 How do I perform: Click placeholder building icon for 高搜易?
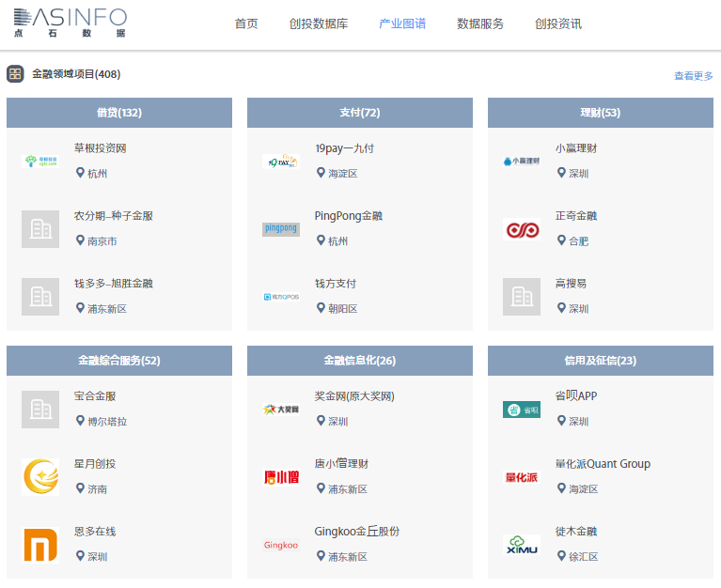522,297
